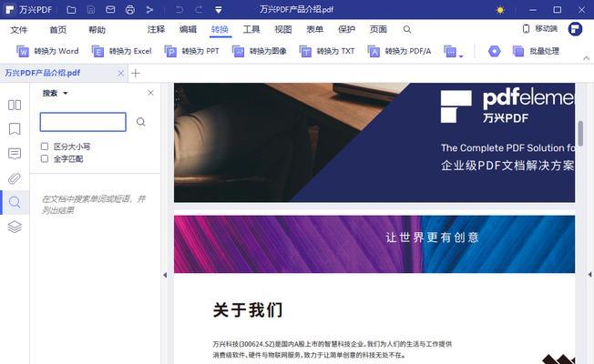Open quick access toolbar dropdown arrow
The width and height of the screenshot is (594, 364).
click(x=219, y=10)
